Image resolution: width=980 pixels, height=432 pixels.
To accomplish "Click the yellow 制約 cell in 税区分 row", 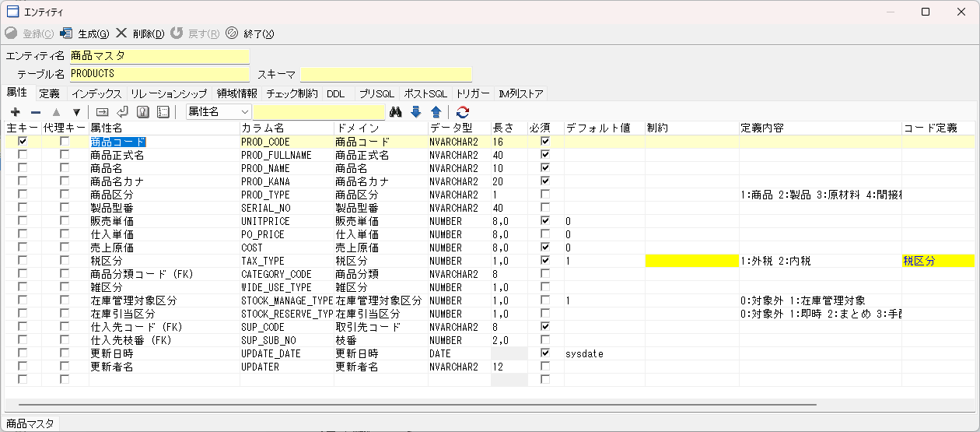I will [691, 261].
